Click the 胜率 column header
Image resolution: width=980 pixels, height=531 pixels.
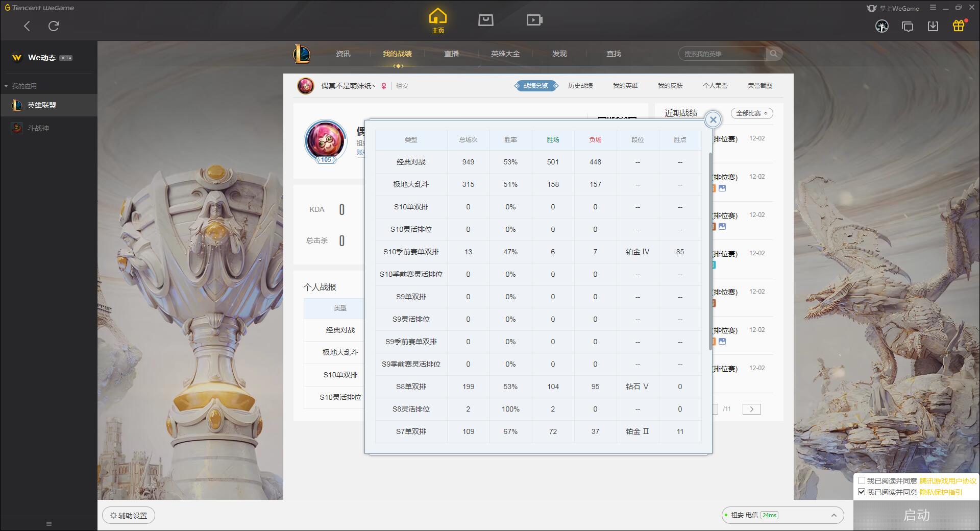coord(510,139)
